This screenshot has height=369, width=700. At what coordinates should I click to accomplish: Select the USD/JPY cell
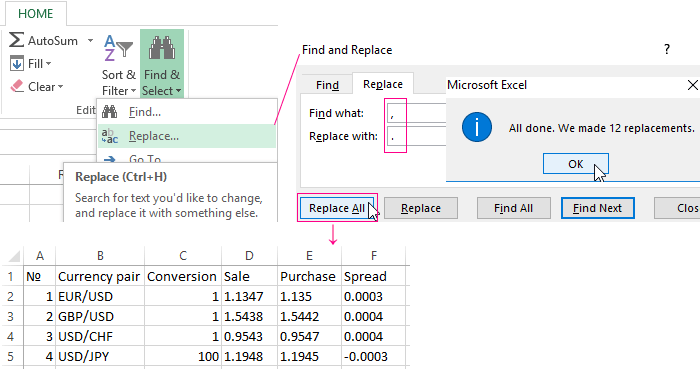(x=100, y=357)
